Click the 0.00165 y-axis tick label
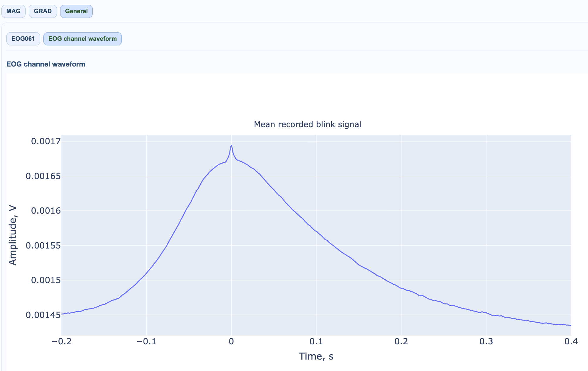Viewport: 588px width, 371px height. (43, 176)
